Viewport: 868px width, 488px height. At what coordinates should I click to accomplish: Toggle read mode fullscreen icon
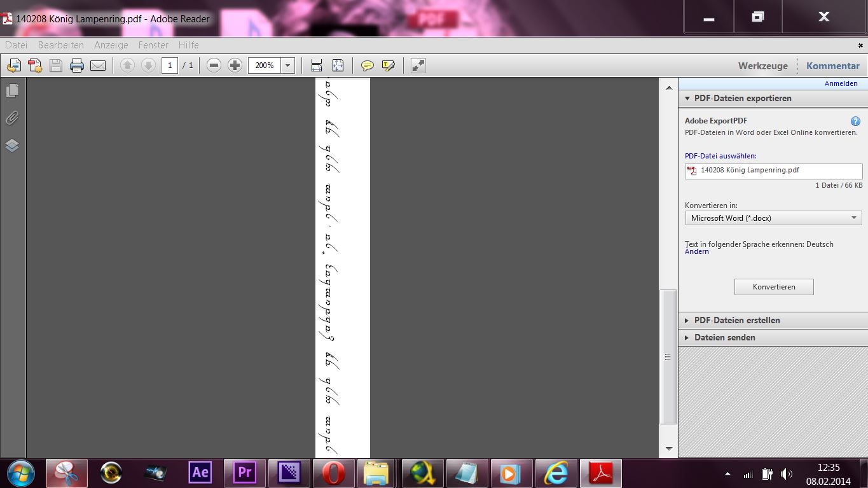418,66
